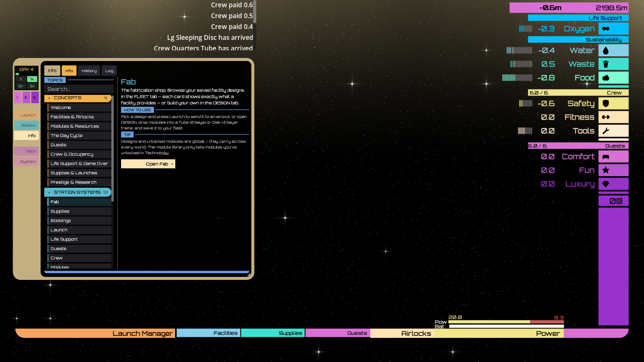Open the Guests bottom bar panel

[x=337, y=333]
